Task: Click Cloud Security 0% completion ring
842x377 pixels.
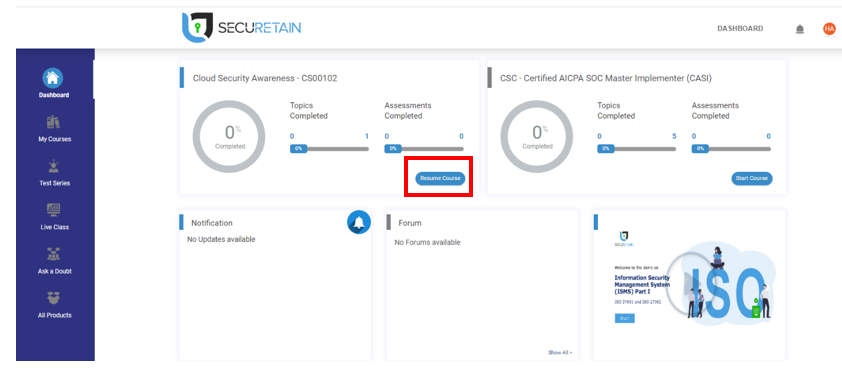Action: click(x=229, y=136)
